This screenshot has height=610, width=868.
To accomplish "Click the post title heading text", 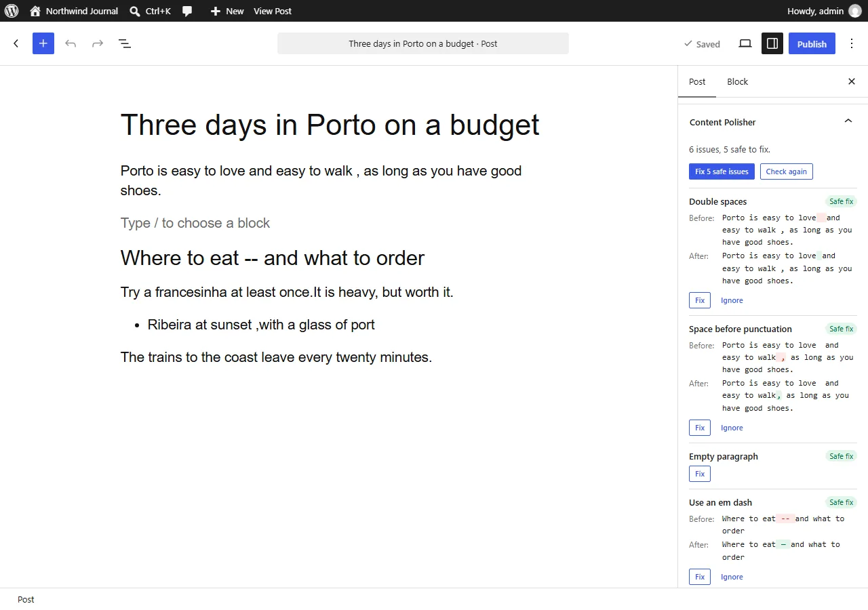I will tap(330, 125).
